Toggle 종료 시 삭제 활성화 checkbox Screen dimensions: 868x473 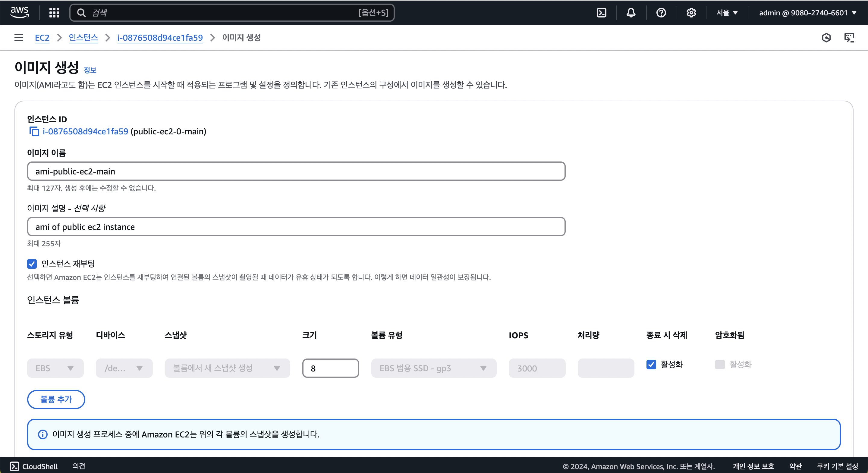[651, 365]
